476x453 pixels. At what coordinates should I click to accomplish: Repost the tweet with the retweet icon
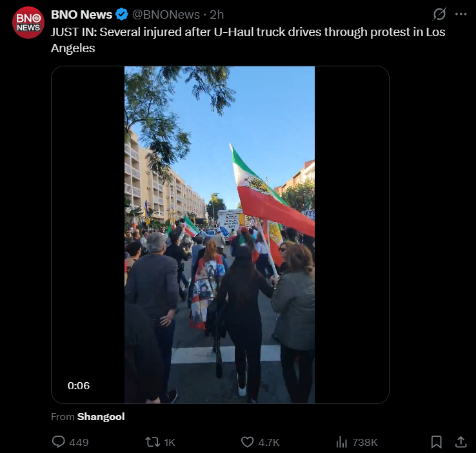pos(152,442)
